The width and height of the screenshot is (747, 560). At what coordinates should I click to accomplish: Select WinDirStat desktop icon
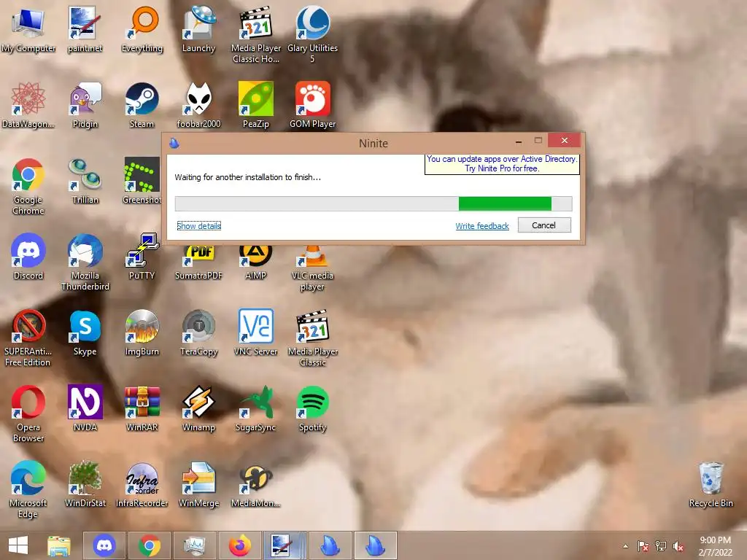(x=85, y=484)
